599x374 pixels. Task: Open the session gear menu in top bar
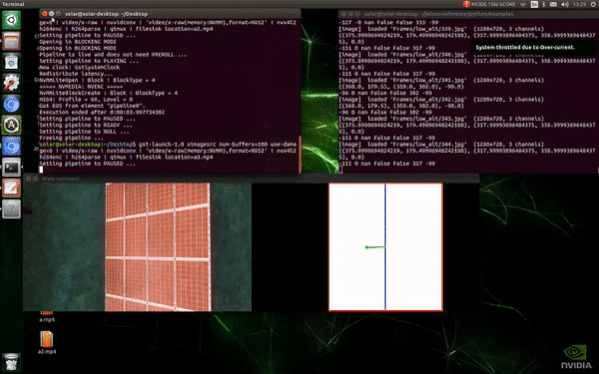(x=594, y=4)
